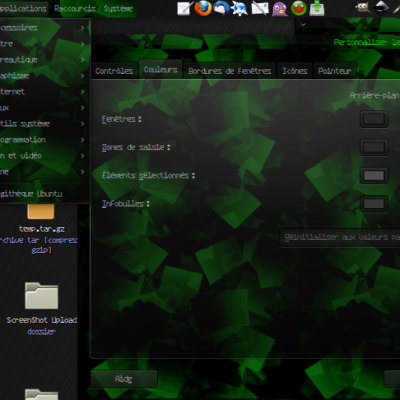Click the temp.tar.gz file name text
The width and height of the screenshot is (400, 400).
click(42, 229)
